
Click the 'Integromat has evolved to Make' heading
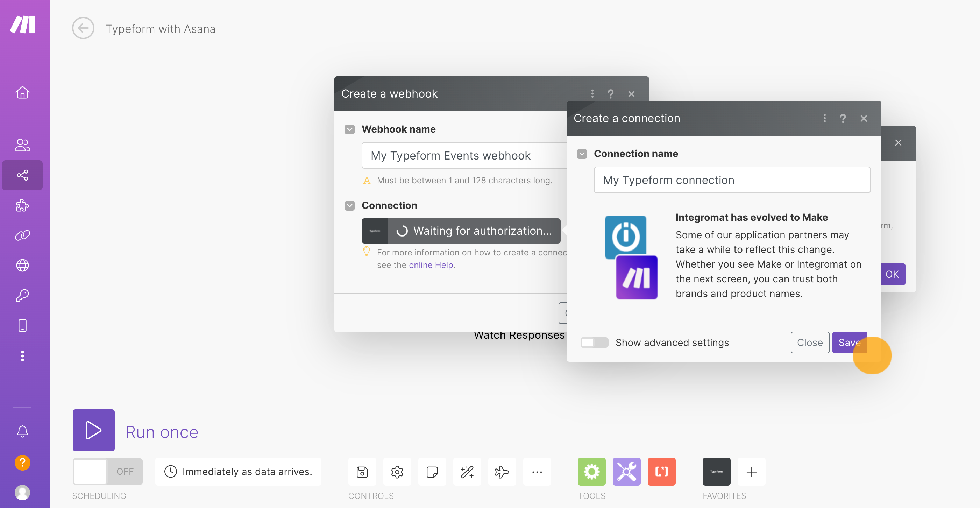751,217
